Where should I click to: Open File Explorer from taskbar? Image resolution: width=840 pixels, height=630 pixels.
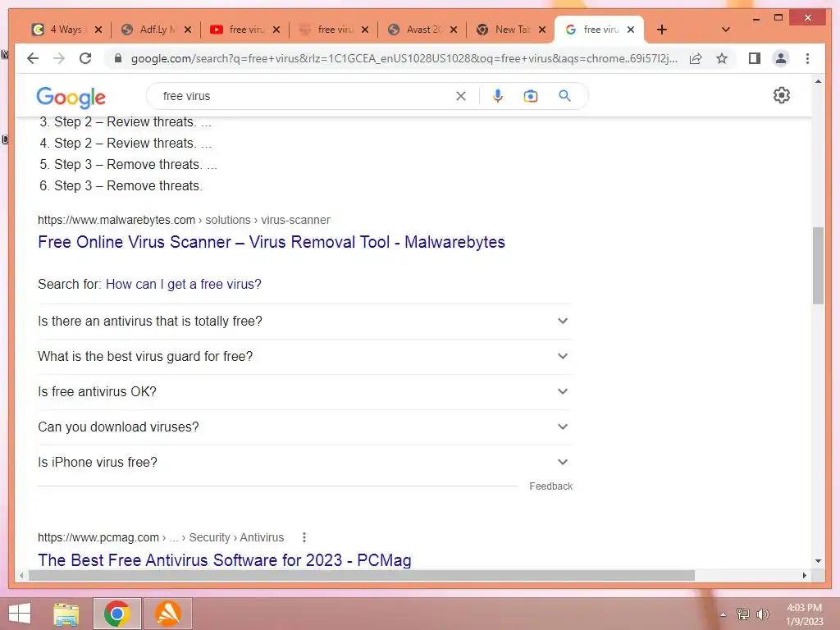[66, 614]
